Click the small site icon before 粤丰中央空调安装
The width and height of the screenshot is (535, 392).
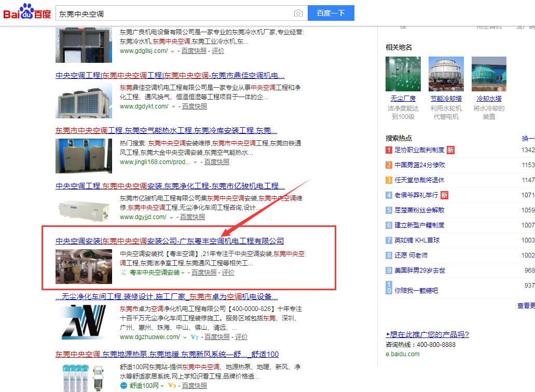[124, 273]
